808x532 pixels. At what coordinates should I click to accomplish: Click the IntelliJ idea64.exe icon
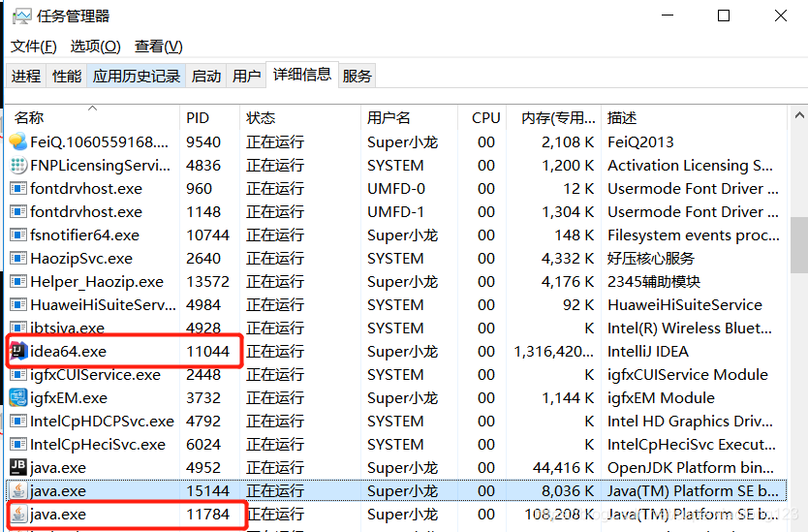18,351
